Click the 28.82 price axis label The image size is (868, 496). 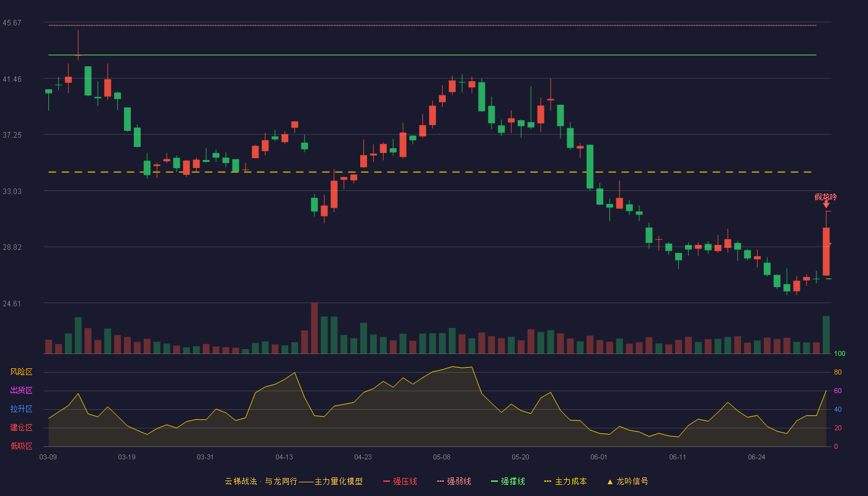click(12, 247)
